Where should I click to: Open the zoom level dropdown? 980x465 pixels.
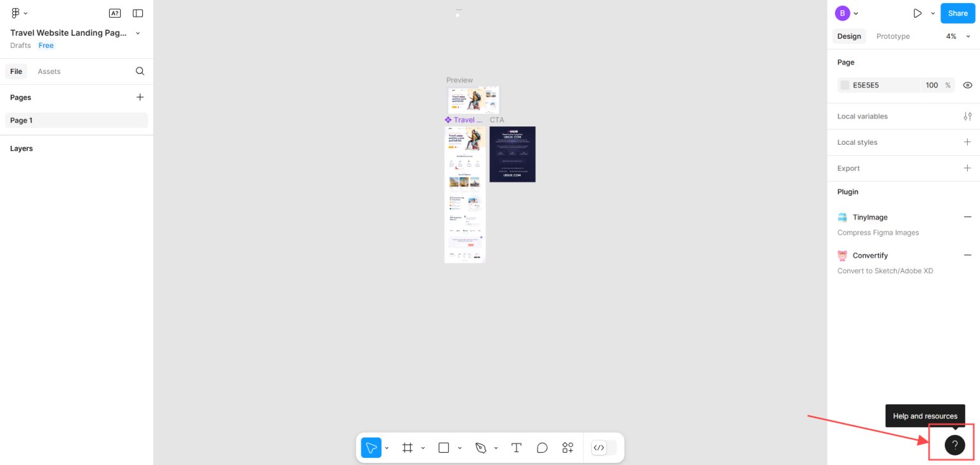tap(958, 36)
